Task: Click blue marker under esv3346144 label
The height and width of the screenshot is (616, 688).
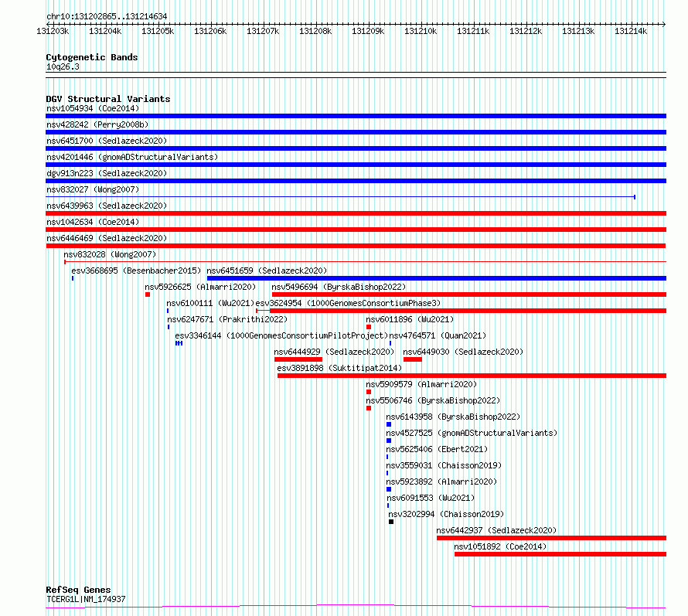Action: [179, 343]
